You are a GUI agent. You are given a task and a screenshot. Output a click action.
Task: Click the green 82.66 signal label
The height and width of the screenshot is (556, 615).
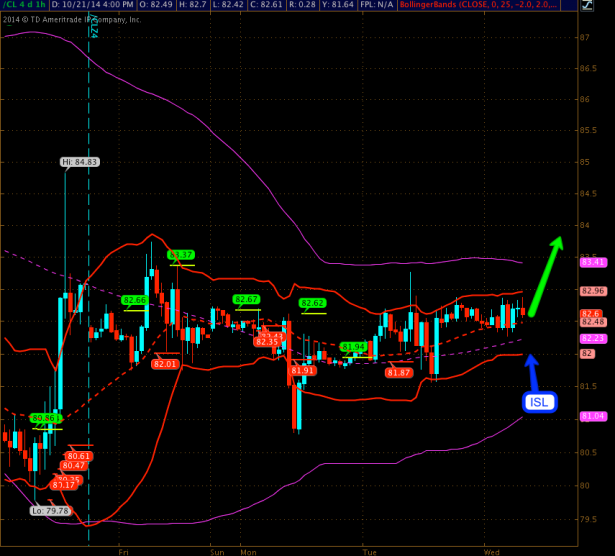[x=134, y=300]
